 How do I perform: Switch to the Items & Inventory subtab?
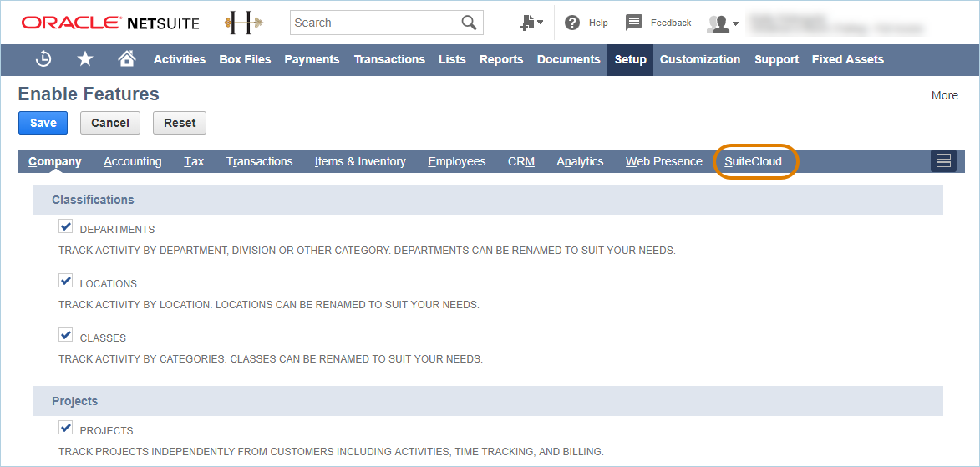pyautogui.click(x=360, y=161)
